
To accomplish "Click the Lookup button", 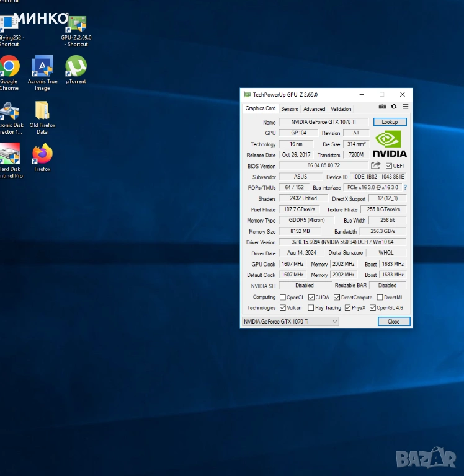I will (x=390, y=122).
